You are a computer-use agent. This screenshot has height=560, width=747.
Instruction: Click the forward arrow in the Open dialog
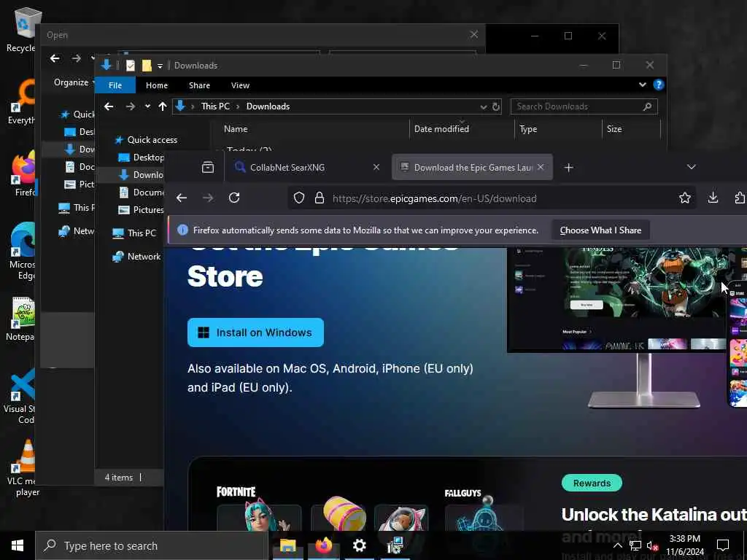pos(76,58)
